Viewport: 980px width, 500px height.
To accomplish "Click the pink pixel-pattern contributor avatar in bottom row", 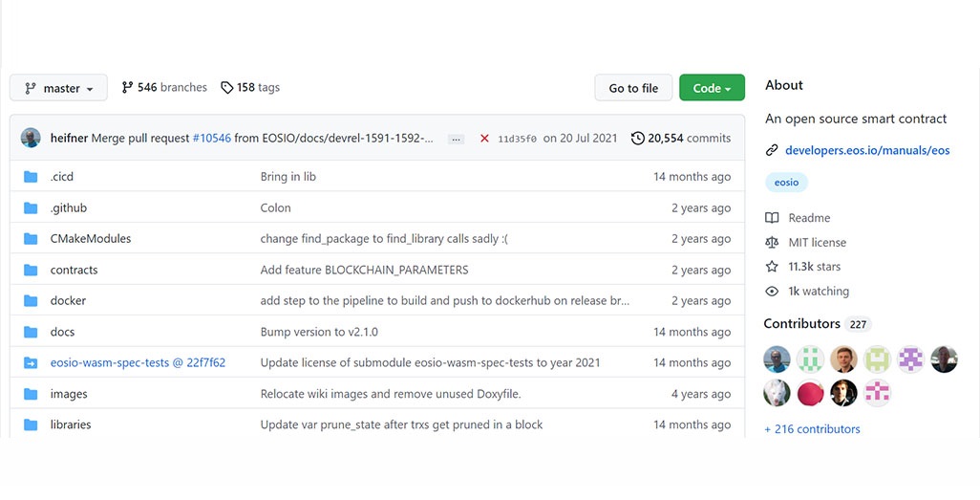I will tap(878, 393).
